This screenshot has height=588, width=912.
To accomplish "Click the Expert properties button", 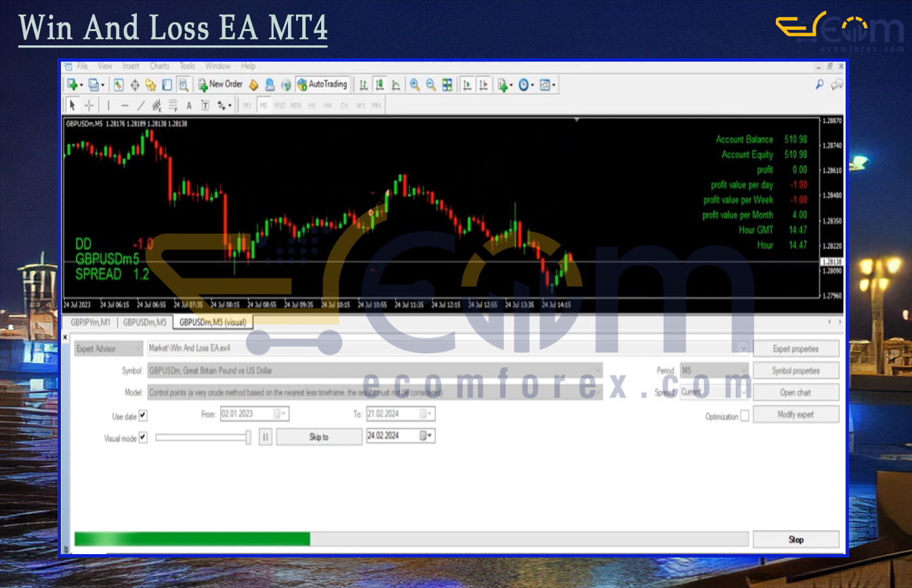I will (x=795, y=349).
